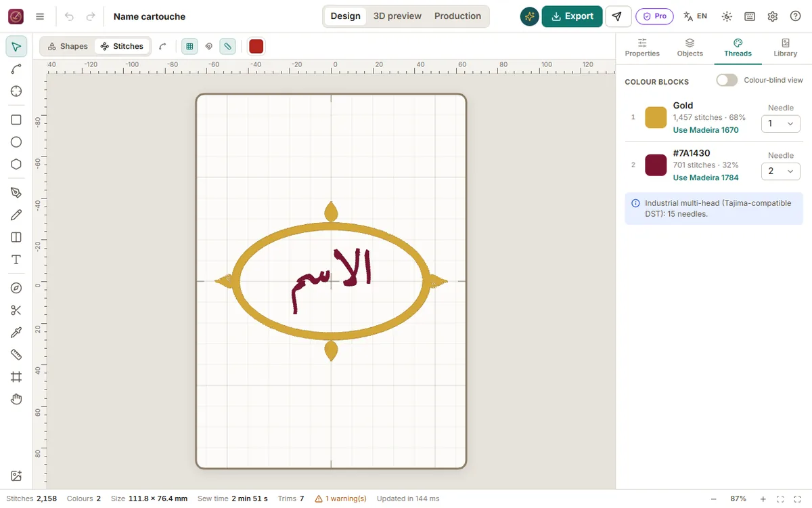Open the Properties panel tab

(642, 47)
